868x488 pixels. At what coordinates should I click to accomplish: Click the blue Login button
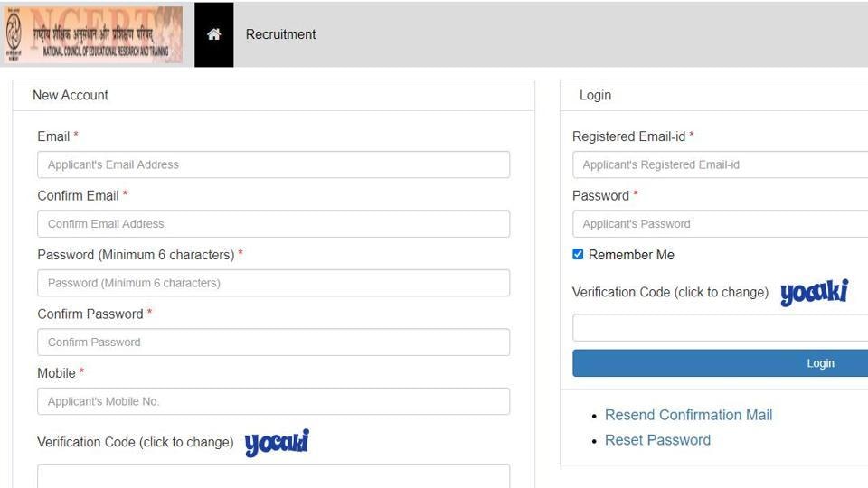click(x=721, y=363)
